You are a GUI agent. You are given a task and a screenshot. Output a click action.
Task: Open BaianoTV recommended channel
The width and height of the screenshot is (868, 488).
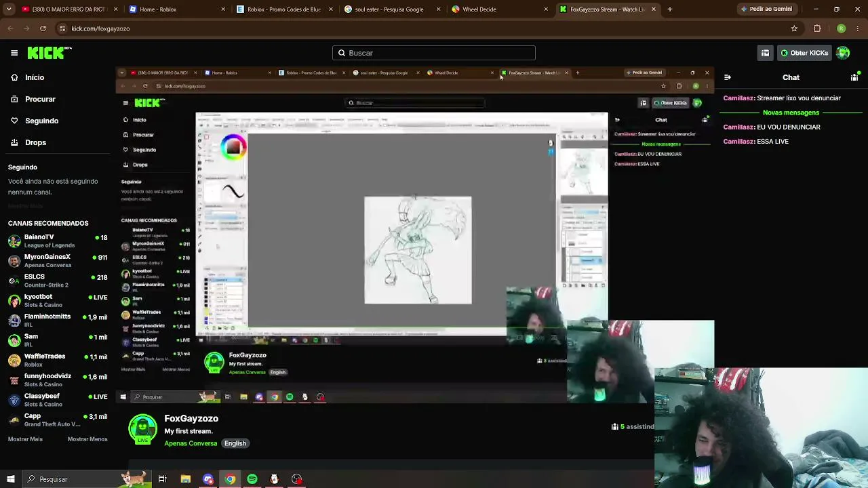point(58,241)
